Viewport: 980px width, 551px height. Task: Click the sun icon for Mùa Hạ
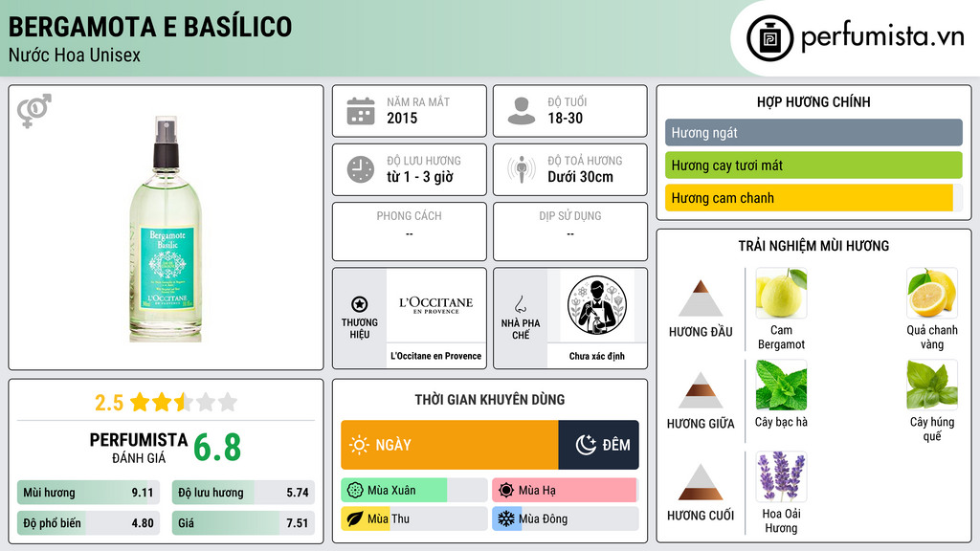[x=506, y=491]
